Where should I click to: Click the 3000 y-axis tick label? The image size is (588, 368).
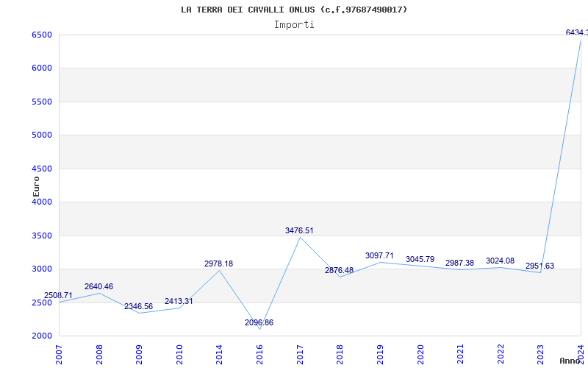click(x=42, y=269)
